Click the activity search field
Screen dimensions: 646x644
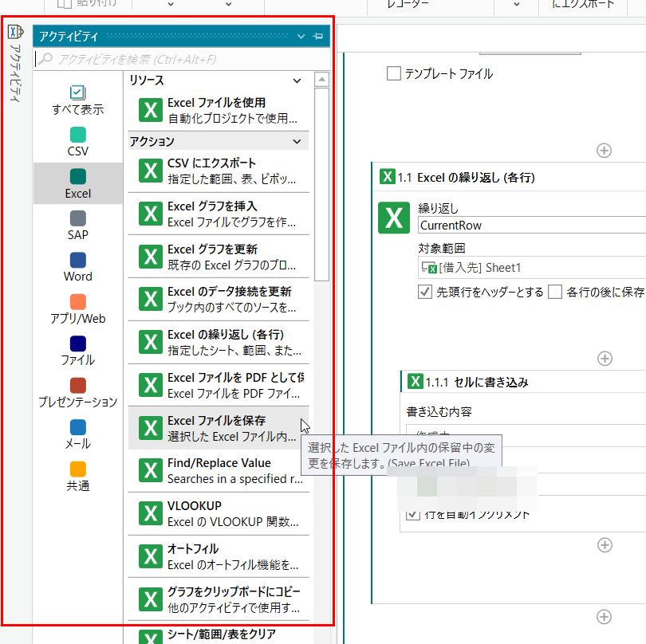pyautogui.click(x=181, y=59)
